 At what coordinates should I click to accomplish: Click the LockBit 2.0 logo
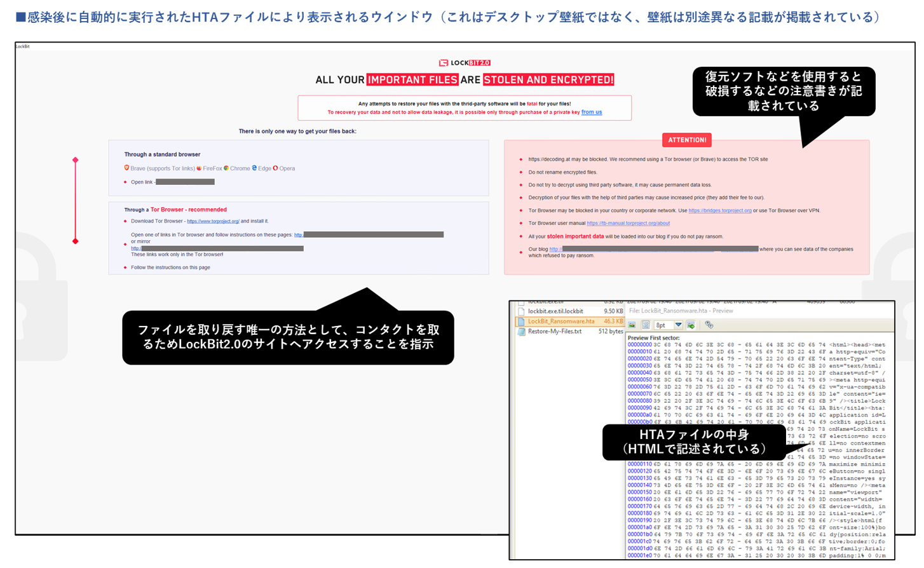tap(465, 63)
